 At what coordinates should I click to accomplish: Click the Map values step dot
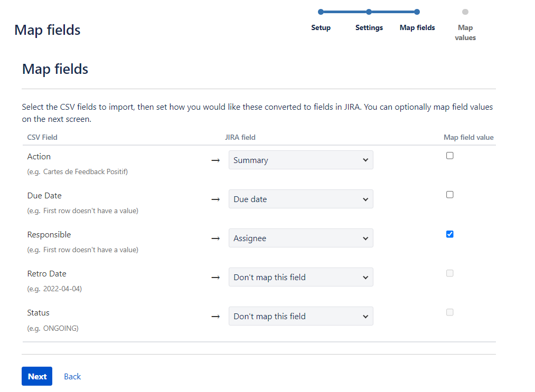[x=465, y=11]
